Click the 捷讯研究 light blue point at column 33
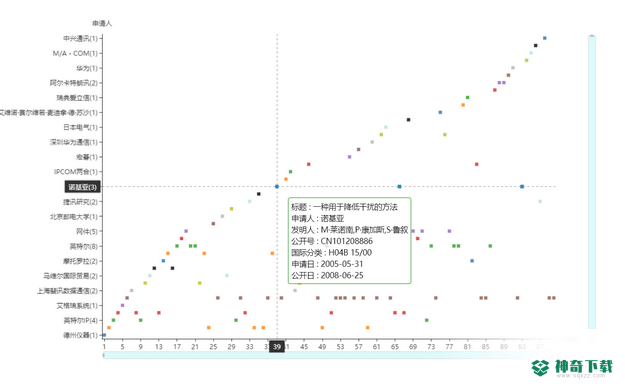 coord(250,201)
